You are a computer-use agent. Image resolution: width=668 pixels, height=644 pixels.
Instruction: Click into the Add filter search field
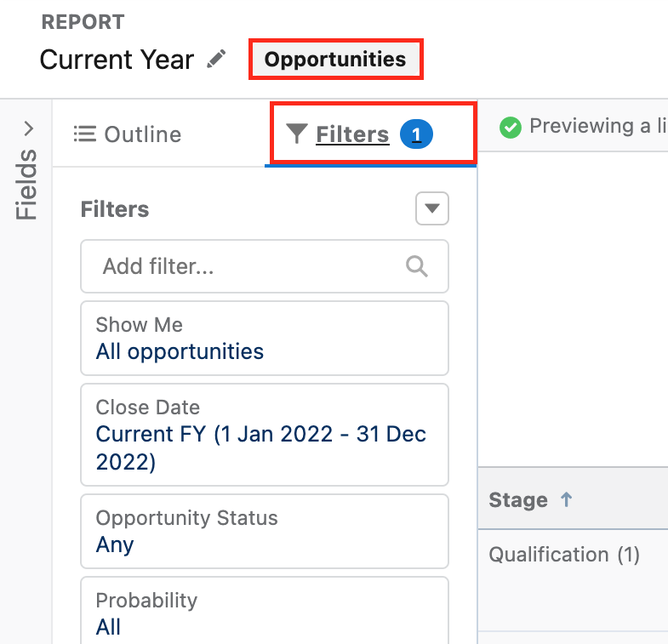point(265,266)
